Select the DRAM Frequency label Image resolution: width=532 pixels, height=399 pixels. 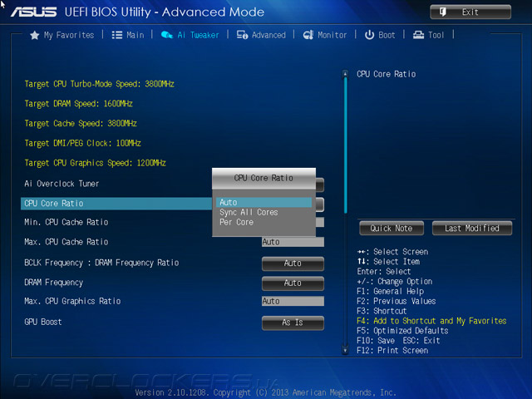[x=53, y=283]
